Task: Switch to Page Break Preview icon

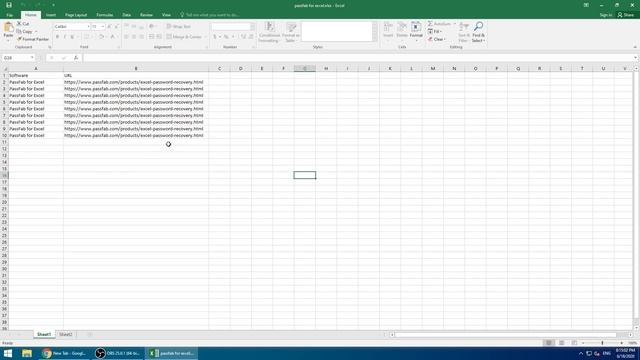Action: (x=574, y=343)
